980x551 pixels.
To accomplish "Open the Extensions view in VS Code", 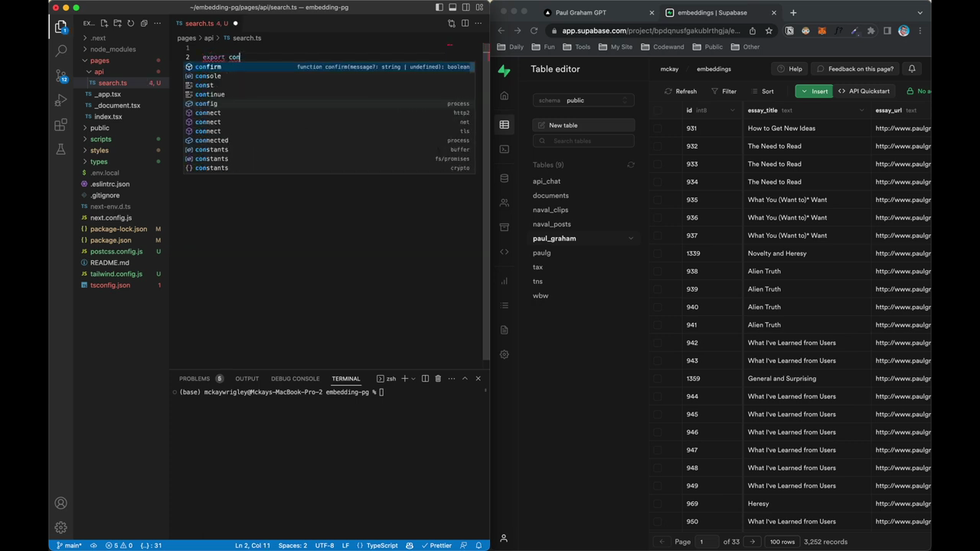I will pos(61,125).
